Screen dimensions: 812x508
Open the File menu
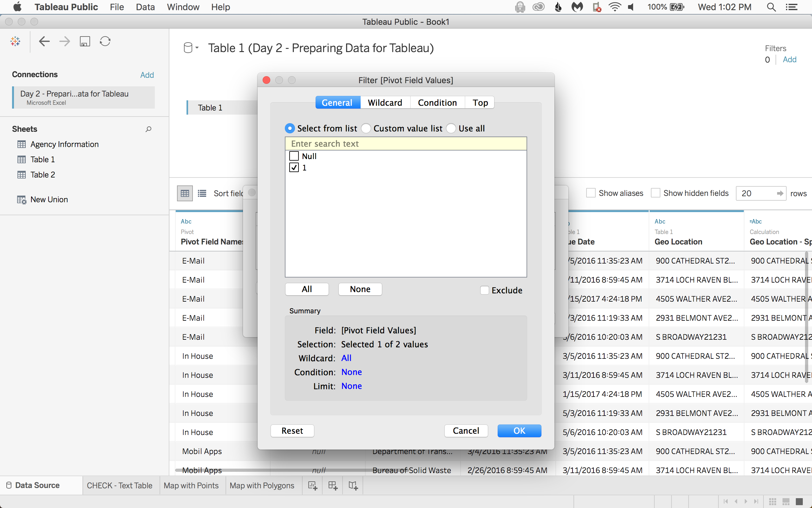[x=117, y=7]
